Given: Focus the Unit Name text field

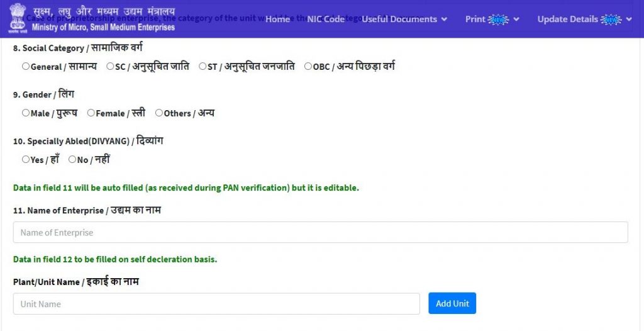Looking at the screenshot, I should coord(216,304).
